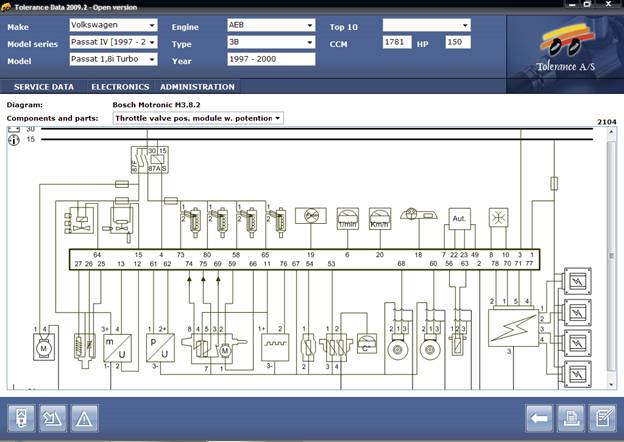Expand the Engine dropdown showing AEB
The image size is (624, 442).
tap(271, 25)
